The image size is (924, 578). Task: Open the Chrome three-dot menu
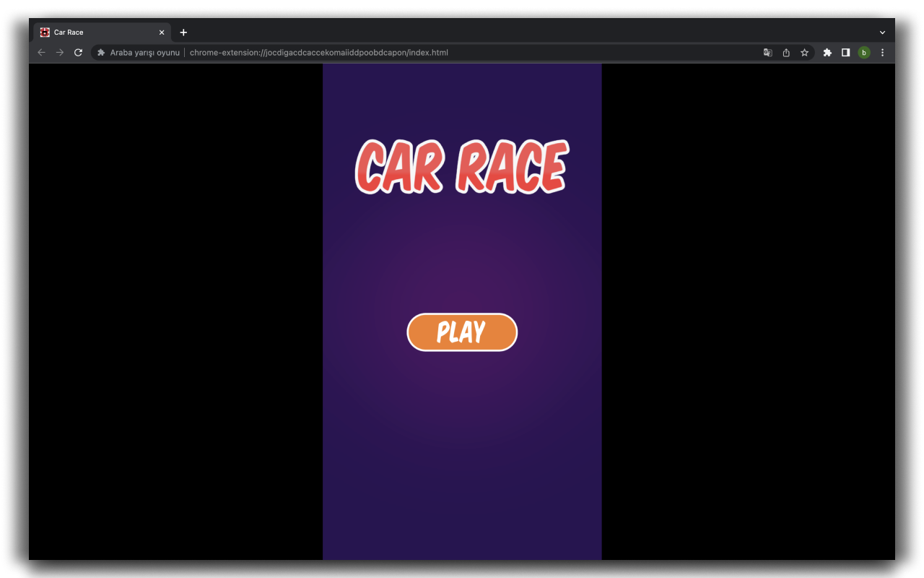[x=882, y=52]
